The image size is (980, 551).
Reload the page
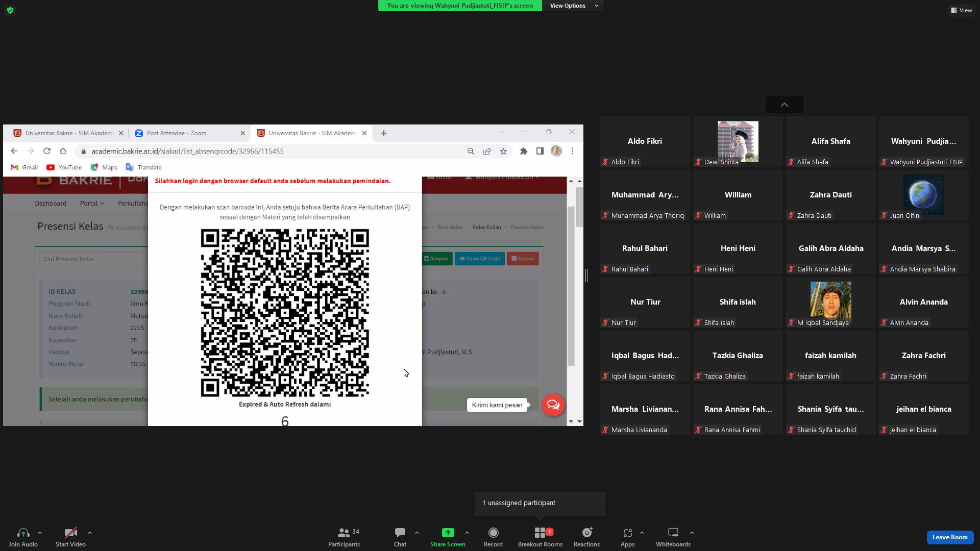pos(47,151)
